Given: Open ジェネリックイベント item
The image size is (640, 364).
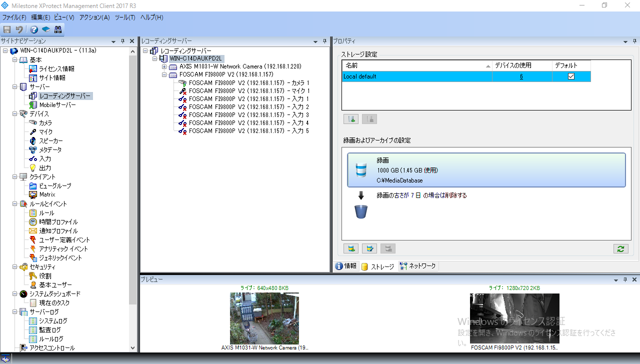Looking at the screenshot, I should pos(60,258).
